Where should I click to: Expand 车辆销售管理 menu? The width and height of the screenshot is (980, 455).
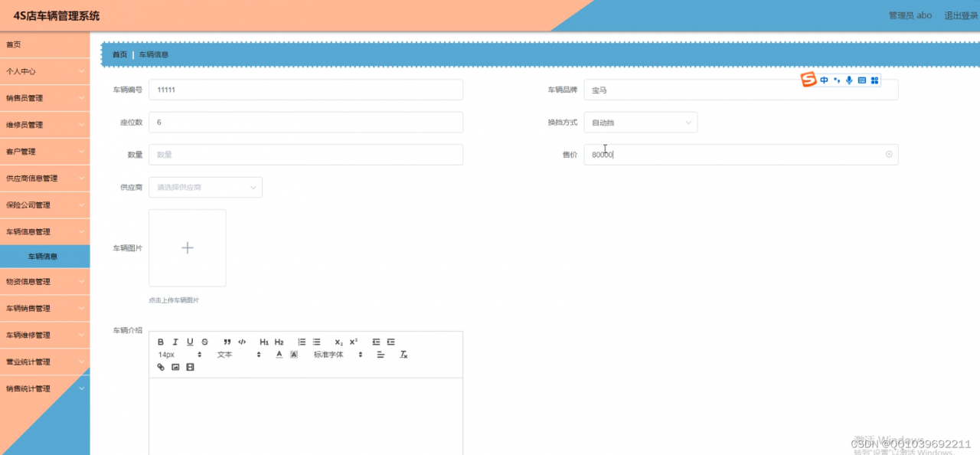(44, 308)
